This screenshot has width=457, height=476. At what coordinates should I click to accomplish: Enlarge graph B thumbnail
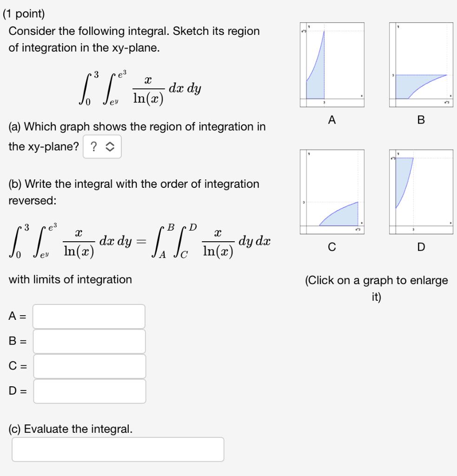(x=421, y=63)
